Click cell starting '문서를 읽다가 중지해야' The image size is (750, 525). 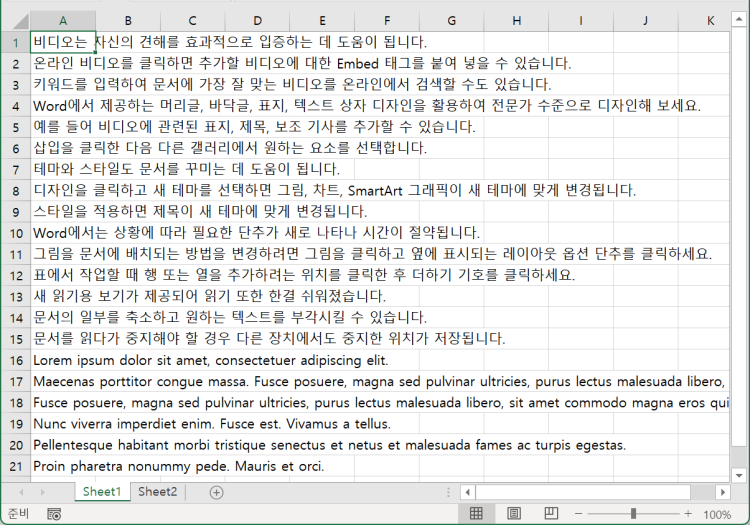tap(63, 339)
